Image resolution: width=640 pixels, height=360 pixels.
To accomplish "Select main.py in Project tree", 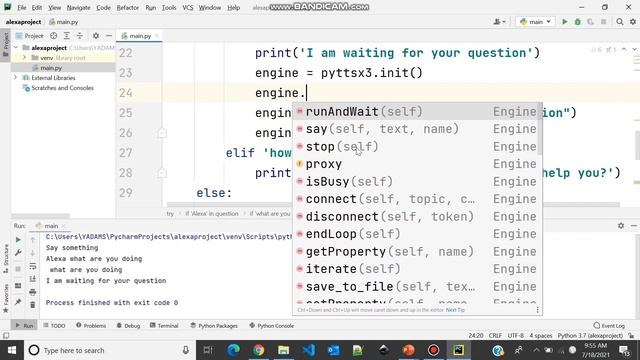I will pos(51,68).
